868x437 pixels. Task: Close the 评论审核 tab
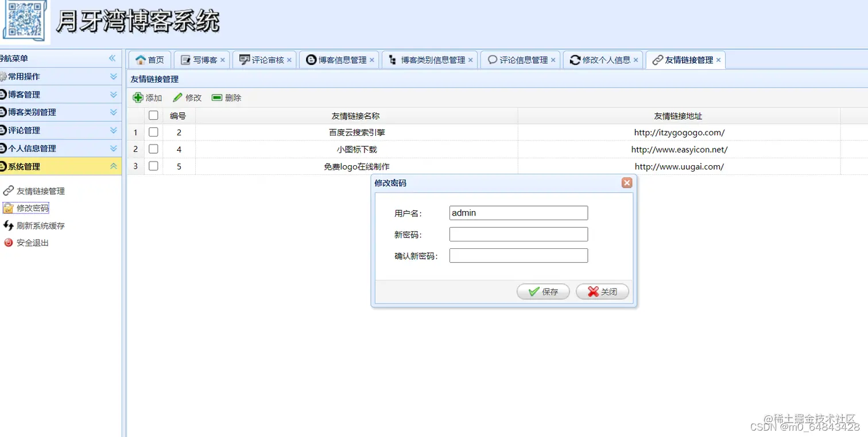289,60
